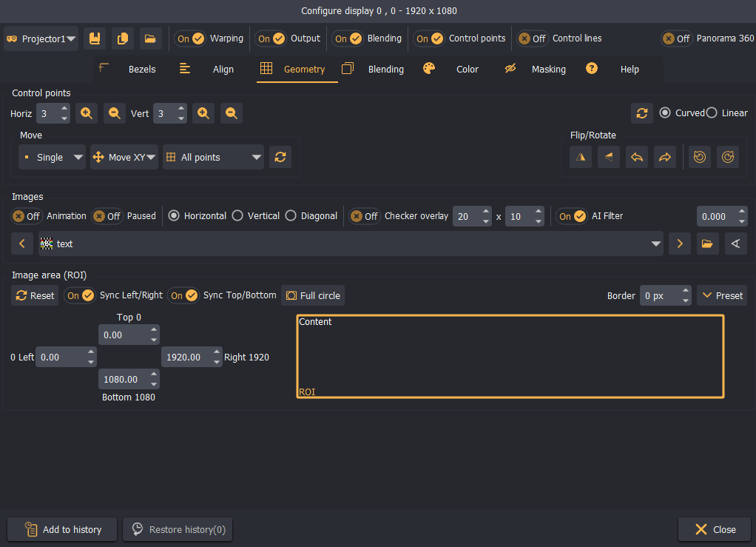Browse for image file folder icon
This screenshot has height=547, width=756.
[707, 244]
